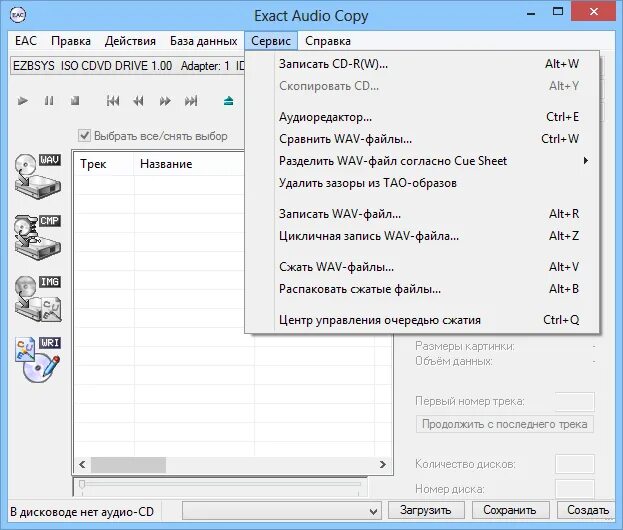Select Распаковать сжатые файлы... entry
623x530 pixels.
click(422, 289)
